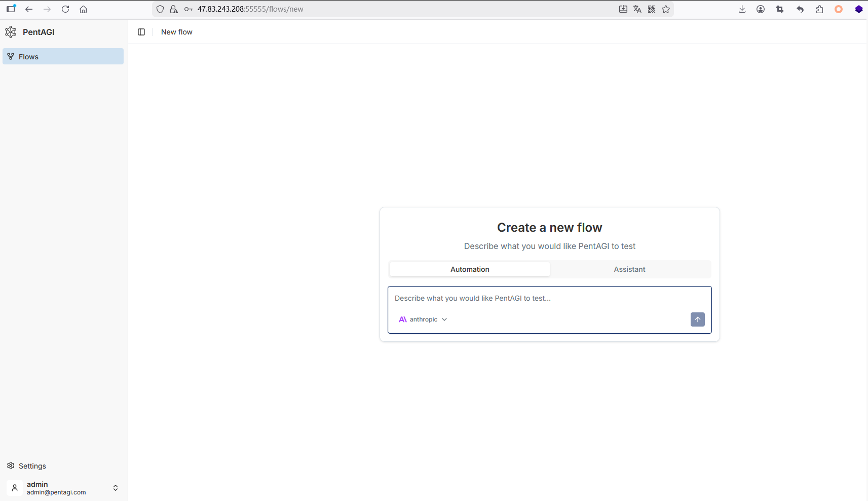Open the browser downloads panel
868x501 pixels.
(742, 9)
